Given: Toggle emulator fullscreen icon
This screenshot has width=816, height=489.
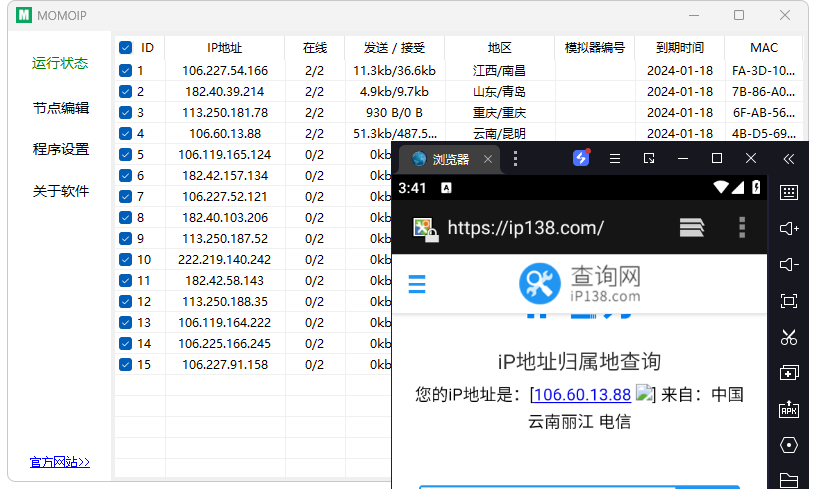Looking at the screenshot, I should [788, 301].
